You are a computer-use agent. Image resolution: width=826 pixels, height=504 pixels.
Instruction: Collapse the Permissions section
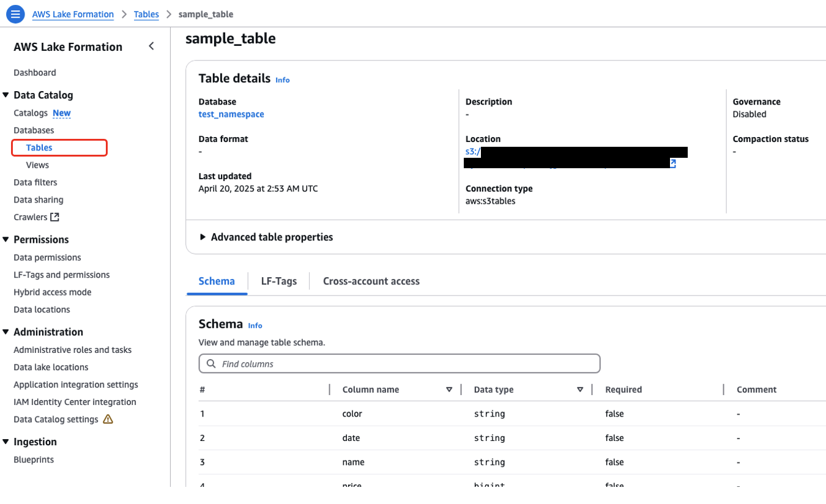tap(6, 239)
